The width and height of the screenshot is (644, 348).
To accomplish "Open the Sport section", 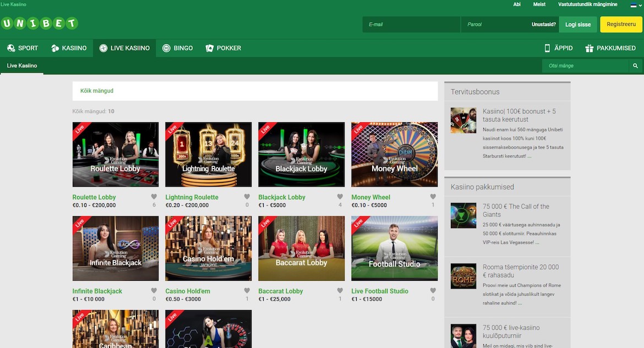I will pos(23,48).
